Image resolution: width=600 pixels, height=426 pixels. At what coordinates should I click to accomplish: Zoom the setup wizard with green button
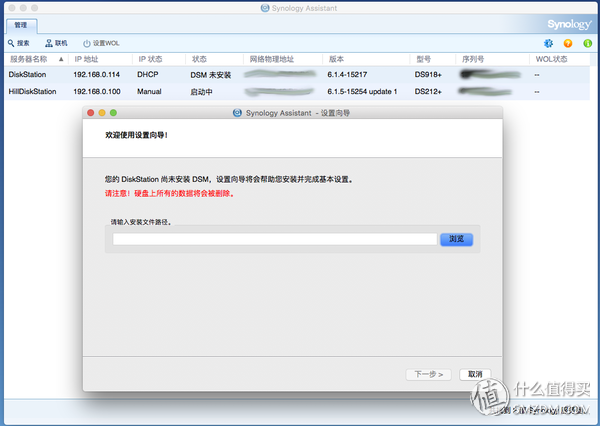point(113,113)
